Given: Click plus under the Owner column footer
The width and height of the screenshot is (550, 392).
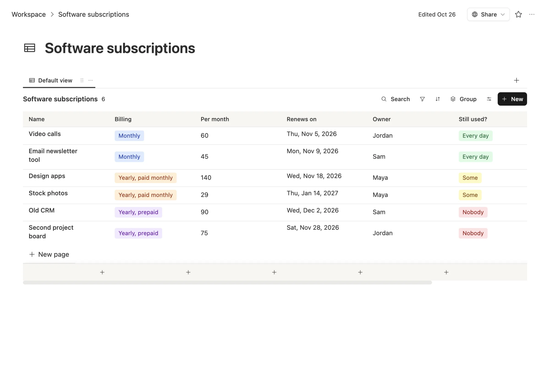Looking at the screenshot, I should [x=446, y=272].
